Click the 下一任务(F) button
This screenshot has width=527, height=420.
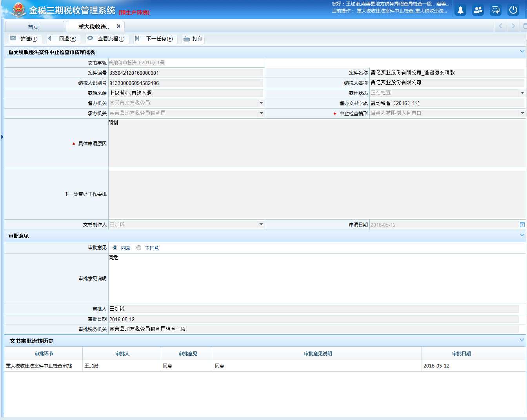pos(155,39)
